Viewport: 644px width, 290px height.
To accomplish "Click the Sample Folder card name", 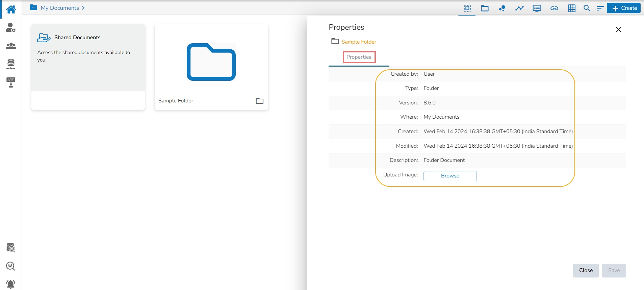I will pyautogui.click(x=176, y=100).
